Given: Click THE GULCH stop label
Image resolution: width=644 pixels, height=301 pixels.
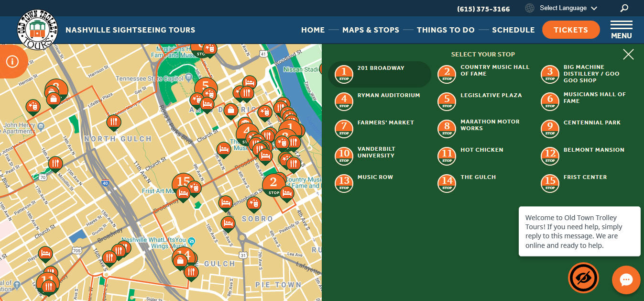Looking at the screenshot, I should point(478,177).
